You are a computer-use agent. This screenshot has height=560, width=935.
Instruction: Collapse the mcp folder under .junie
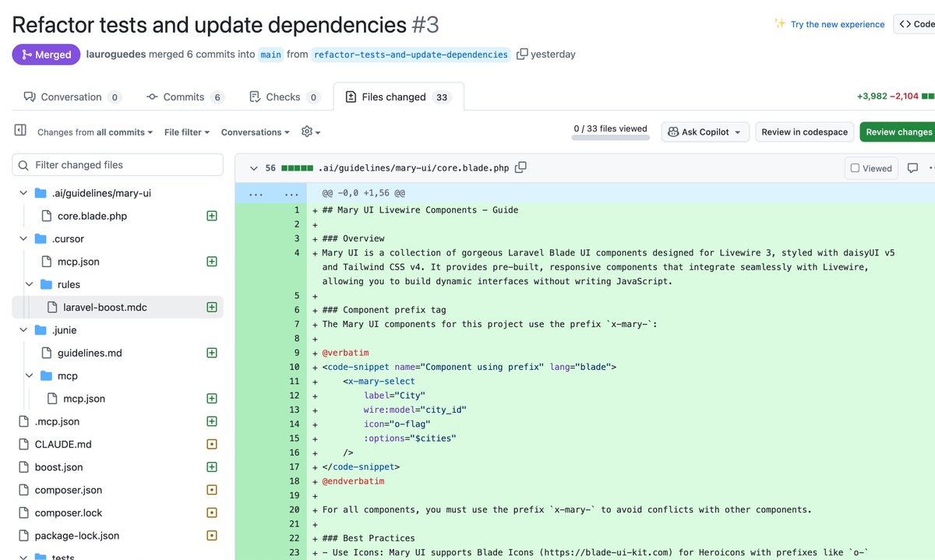29,375
